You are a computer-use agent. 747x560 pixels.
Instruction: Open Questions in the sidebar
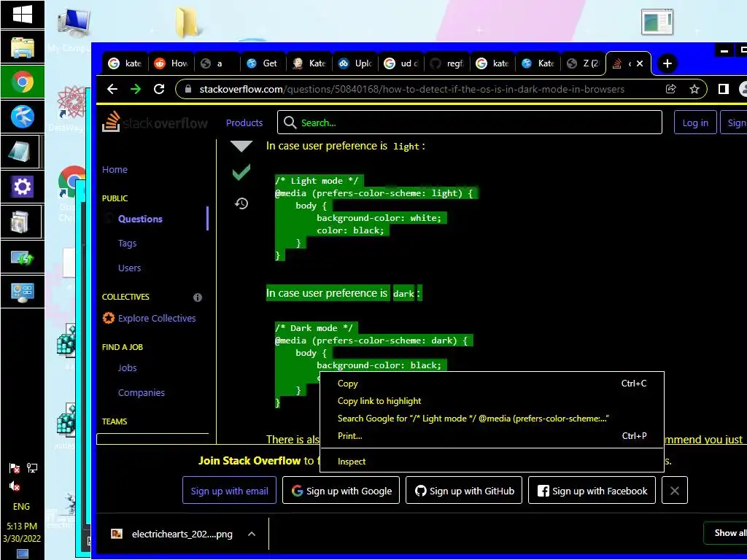140,219
